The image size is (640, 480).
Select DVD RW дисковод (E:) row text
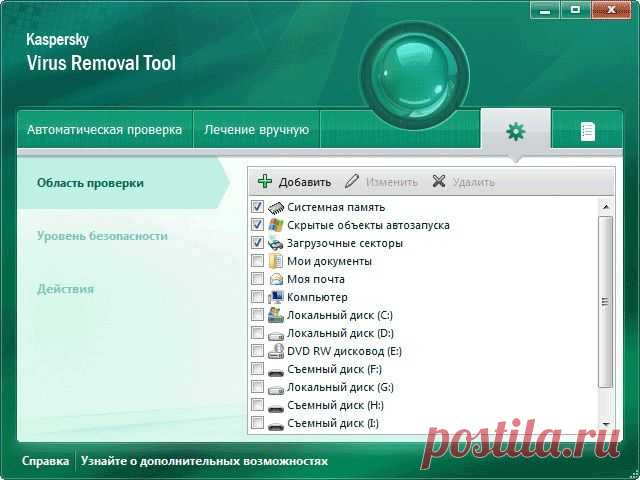point(344,351)
